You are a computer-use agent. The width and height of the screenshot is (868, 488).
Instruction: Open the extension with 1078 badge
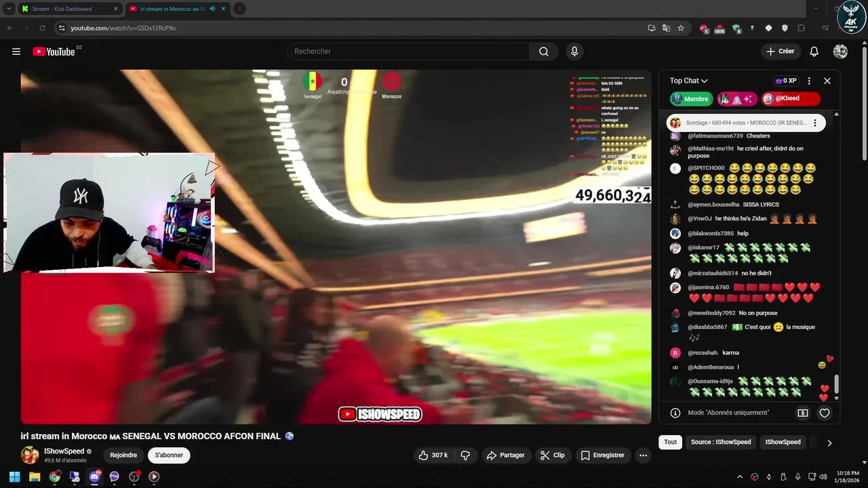pos(720,28)
